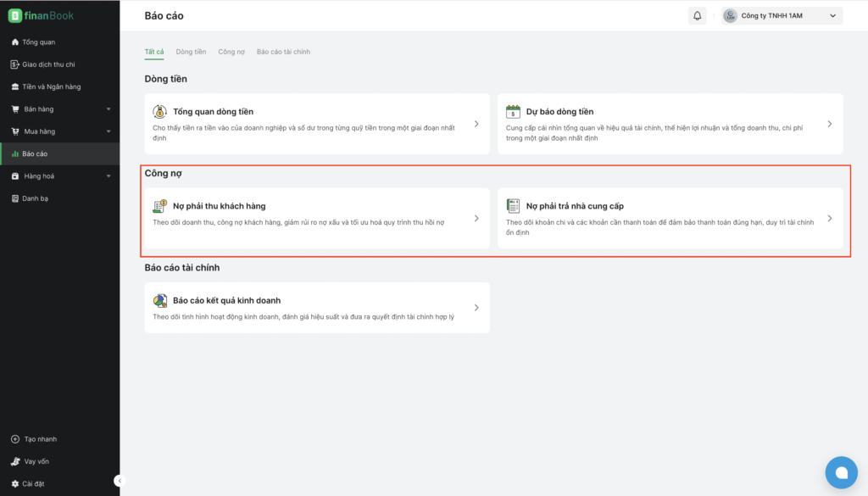Select the Công nợ tab
Image resolution: width=868 pixels, height=496 pixels.
231,52
